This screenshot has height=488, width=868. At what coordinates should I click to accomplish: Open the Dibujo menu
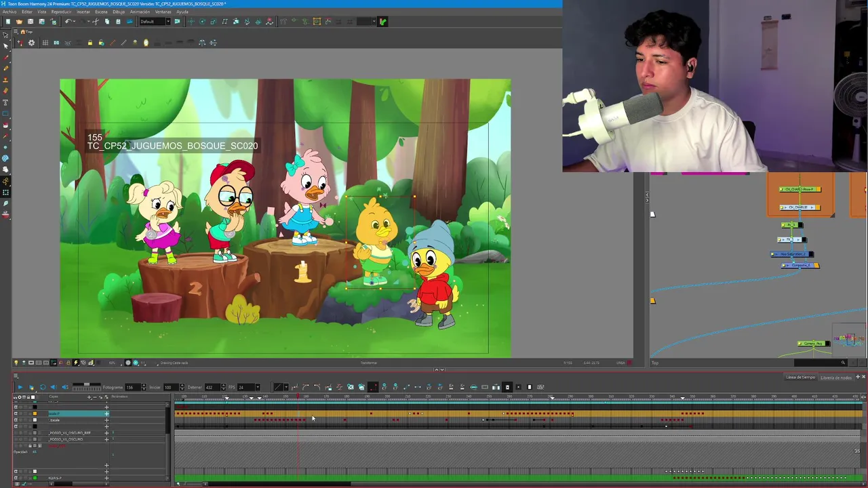tap(119, 12)
